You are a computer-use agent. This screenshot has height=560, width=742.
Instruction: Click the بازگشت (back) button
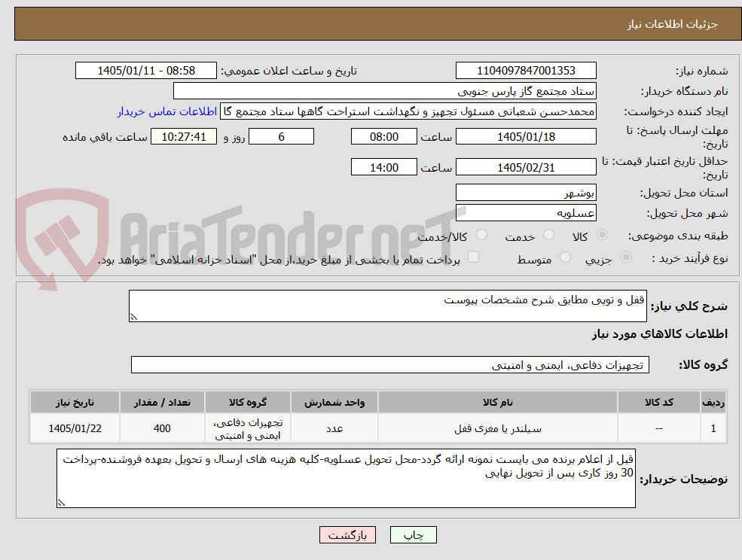pyautogui.click(x=347, y=535)
